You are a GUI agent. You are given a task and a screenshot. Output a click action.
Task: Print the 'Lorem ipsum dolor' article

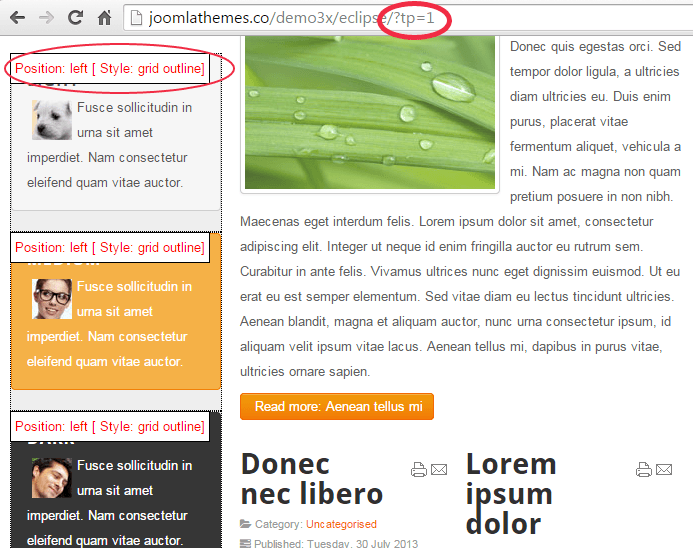pos(644,469)
